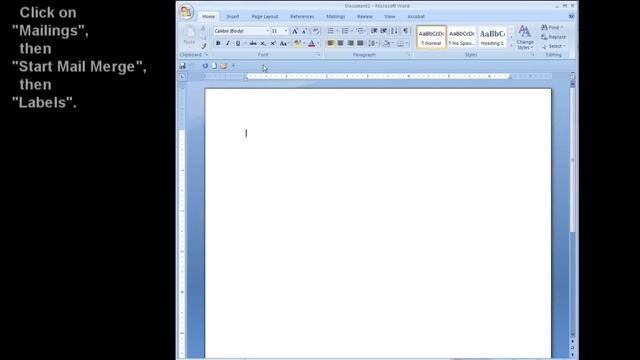Image resolution: width=640 pixels, height=360 pixels.
Task: Open the Acrobat tab
Action: [x=416, y=17]
